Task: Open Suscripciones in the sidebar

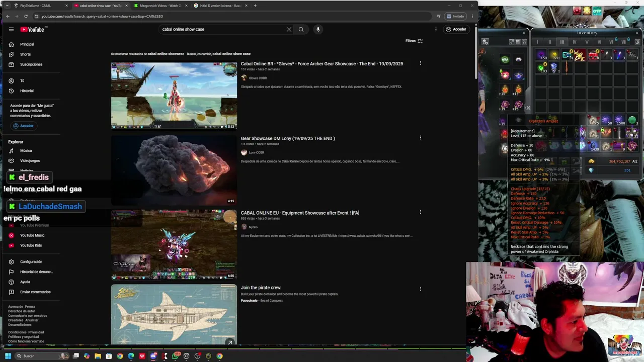Action: tap(31, 64)
